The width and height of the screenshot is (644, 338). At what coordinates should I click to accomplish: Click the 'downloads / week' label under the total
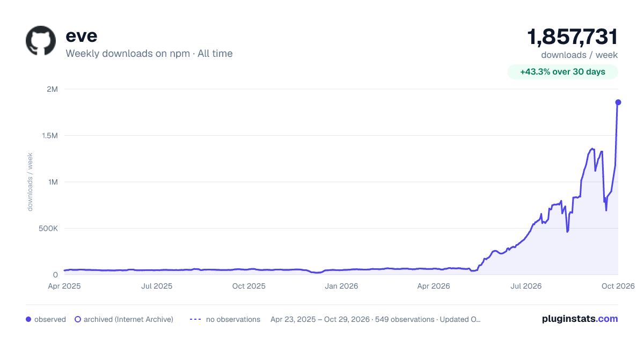(580, 55)
